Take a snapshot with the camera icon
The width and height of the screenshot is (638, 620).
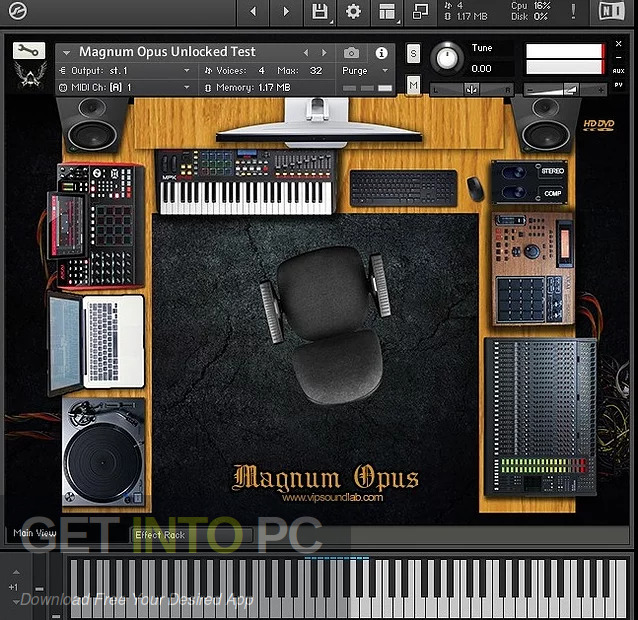point(352,53)
